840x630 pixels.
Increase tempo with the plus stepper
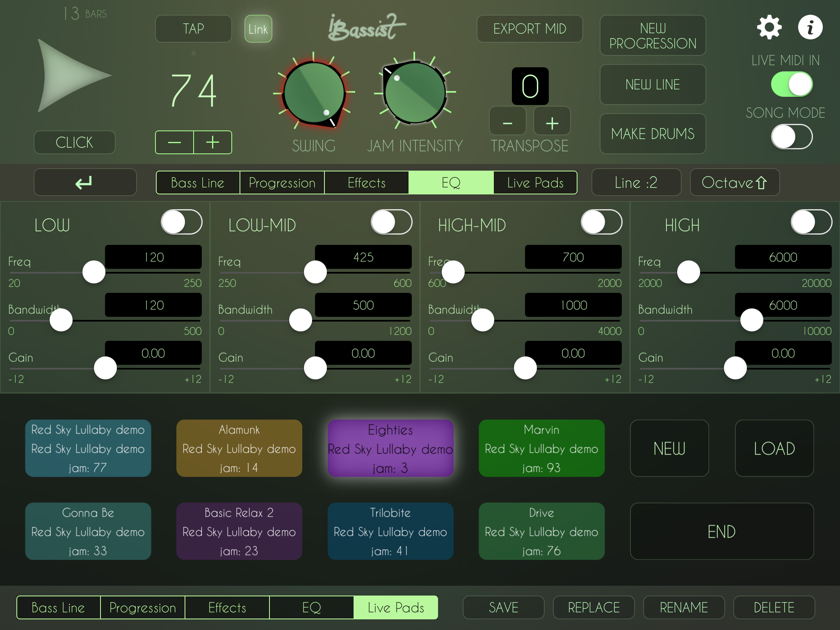[x=212, y=142]
